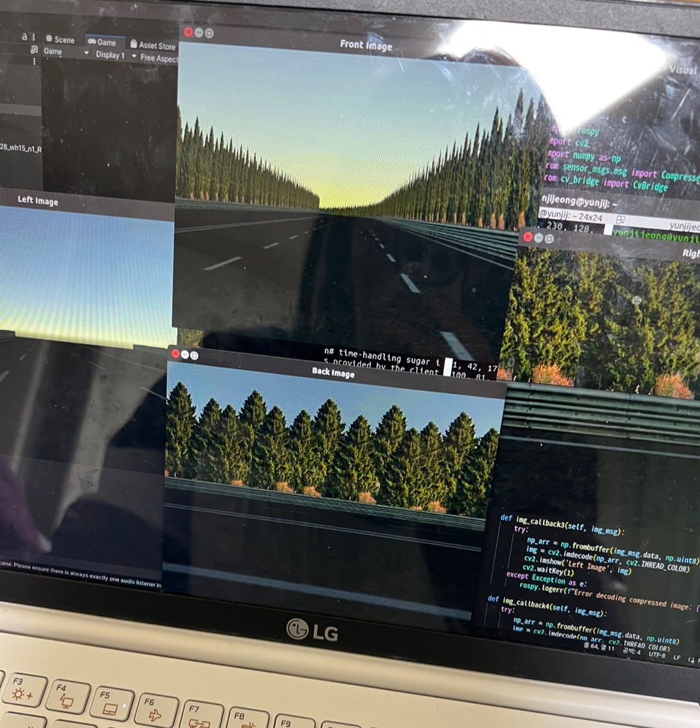Click the terminal split-layout icon next to 24x24
700x728 pixels.
pyautogui.click(x=621, y=220)
